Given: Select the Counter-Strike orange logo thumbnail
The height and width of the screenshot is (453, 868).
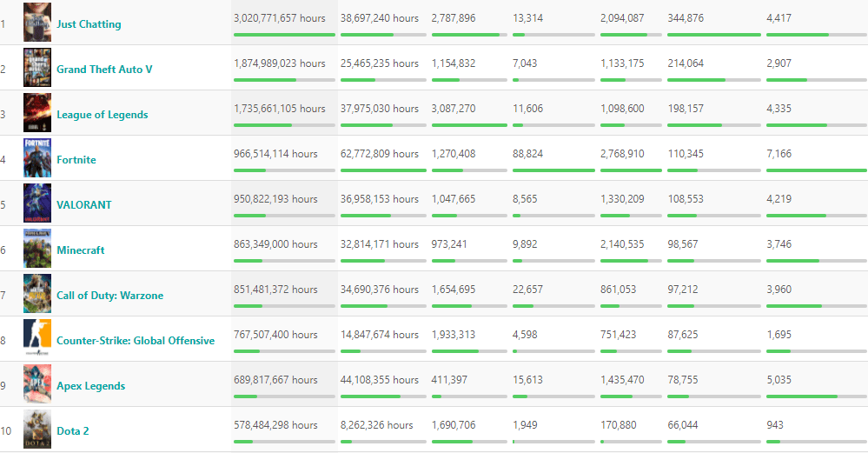Looking at the screenshot, I should [36, 339].
